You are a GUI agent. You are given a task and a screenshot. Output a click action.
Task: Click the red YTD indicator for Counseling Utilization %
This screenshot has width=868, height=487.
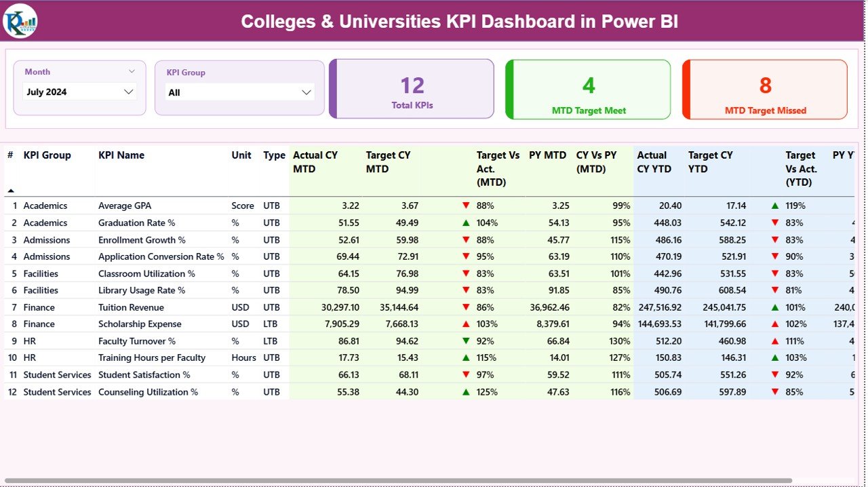(x=774, y=391)
